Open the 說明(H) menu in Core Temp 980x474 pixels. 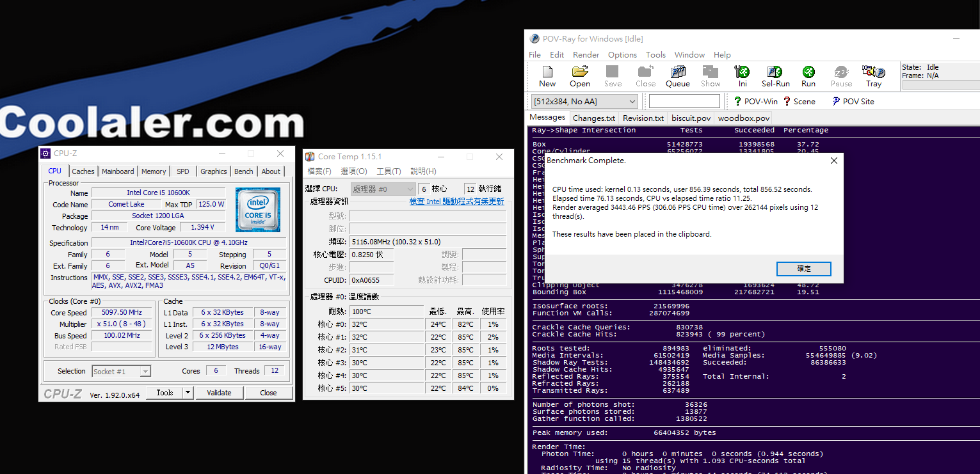coord(423,171)
